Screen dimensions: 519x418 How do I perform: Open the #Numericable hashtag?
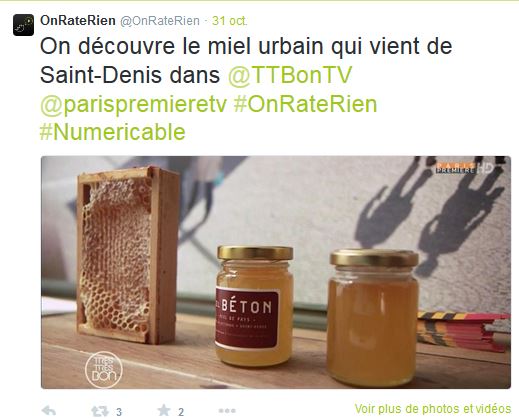(112, 132)
